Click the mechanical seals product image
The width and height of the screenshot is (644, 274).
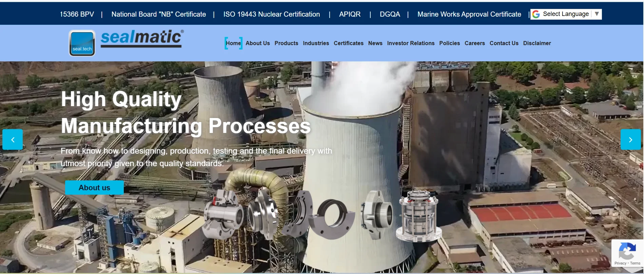click(322, 215)
